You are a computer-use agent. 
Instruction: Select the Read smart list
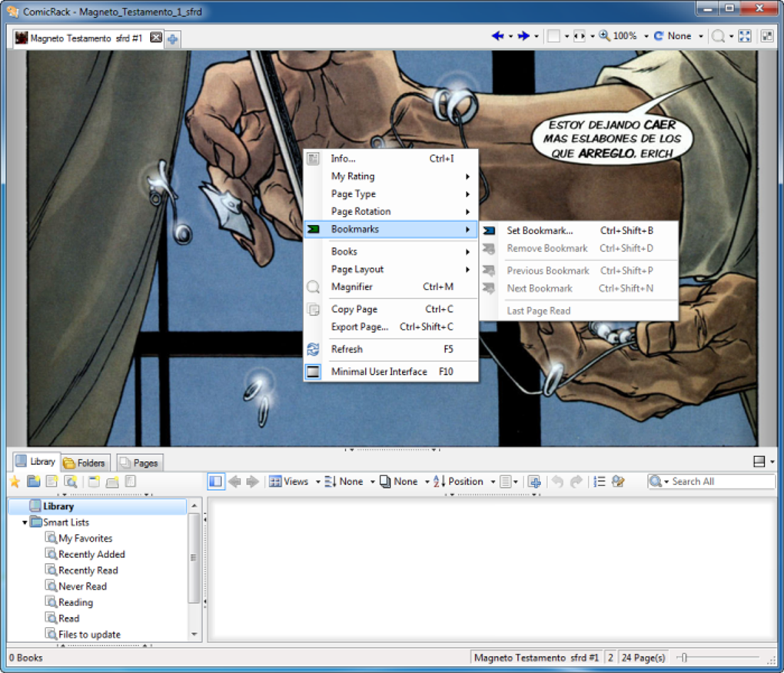point(68,618)
